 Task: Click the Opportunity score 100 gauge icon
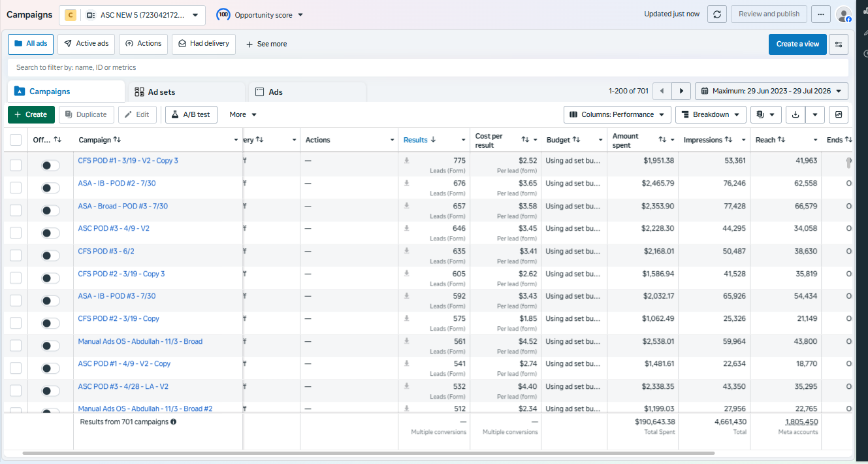[223, 14]
